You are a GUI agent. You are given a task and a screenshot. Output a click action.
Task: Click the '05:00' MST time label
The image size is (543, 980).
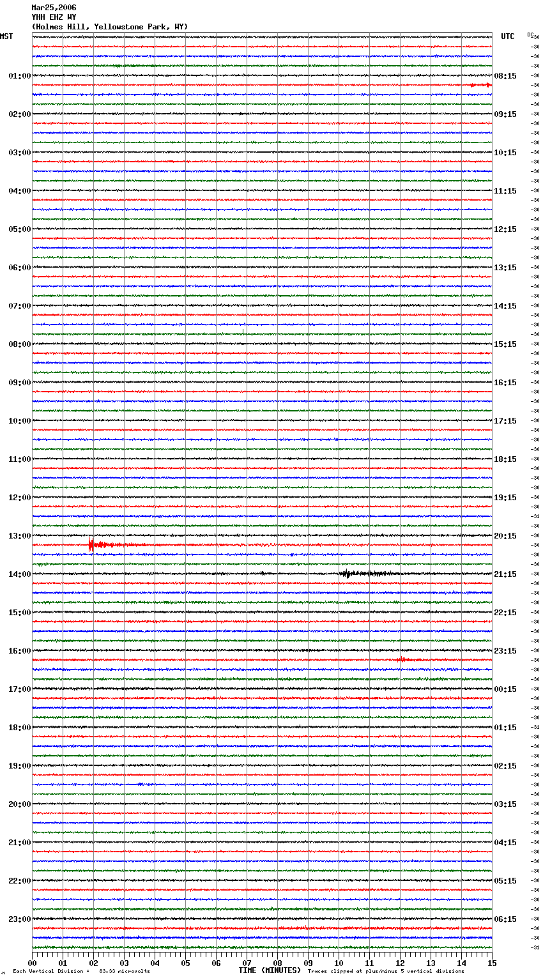coord(20,229)
